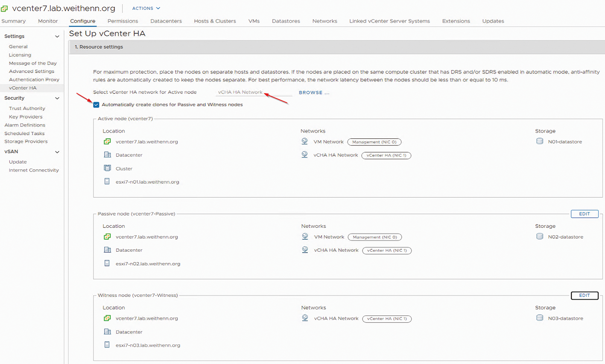Click VM Network icon in Active node
Viewport: 605px width, 364px height.
point(304,141)
